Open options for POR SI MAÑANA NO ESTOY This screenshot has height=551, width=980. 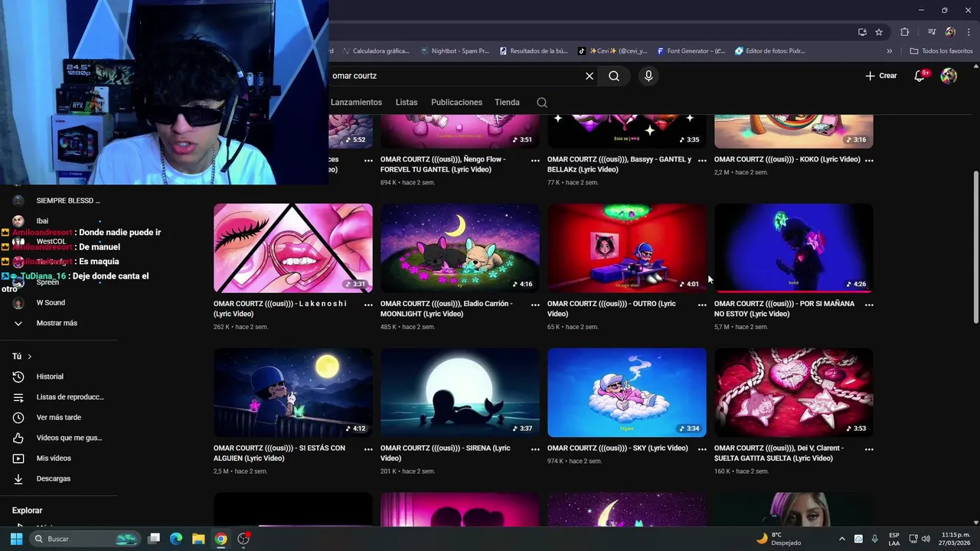point(869,305)
